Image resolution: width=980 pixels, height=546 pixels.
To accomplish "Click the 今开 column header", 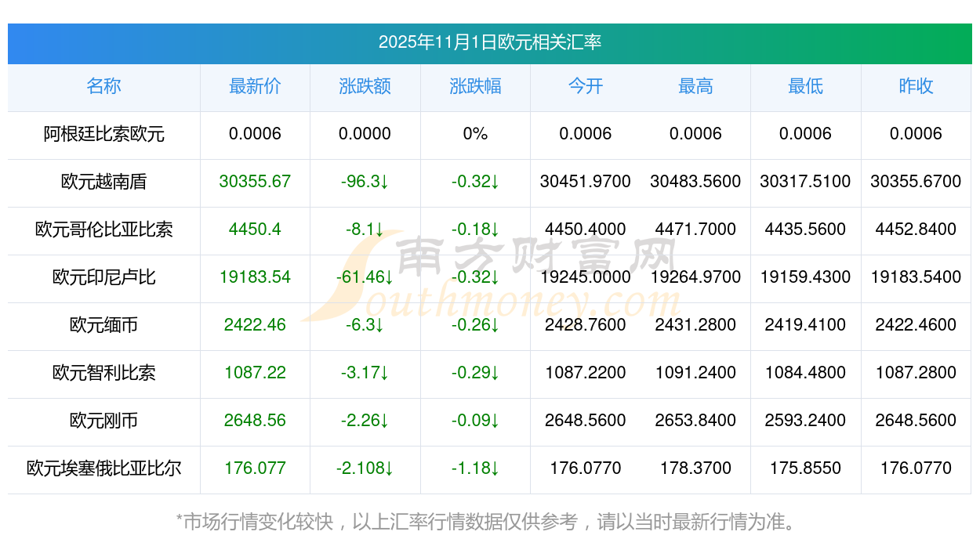I will point(585,86).
